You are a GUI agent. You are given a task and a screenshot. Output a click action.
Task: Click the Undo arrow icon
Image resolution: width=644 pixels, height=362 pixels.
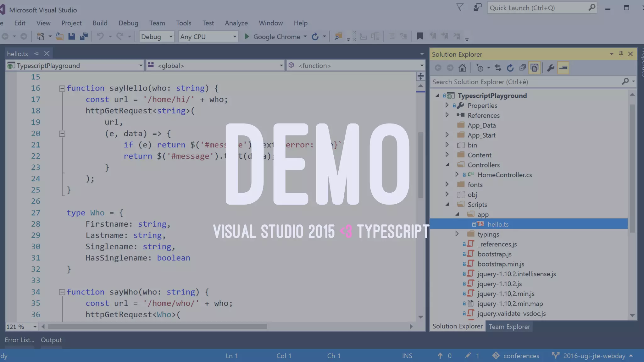[100, 36]
